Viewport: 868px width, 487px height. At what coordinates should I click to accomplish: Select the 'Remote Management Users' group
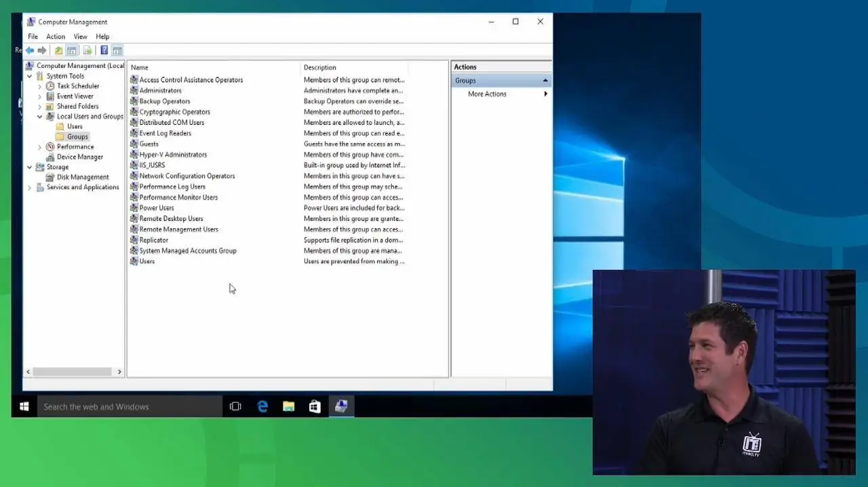pyautogui.click(x=178, y=229)
